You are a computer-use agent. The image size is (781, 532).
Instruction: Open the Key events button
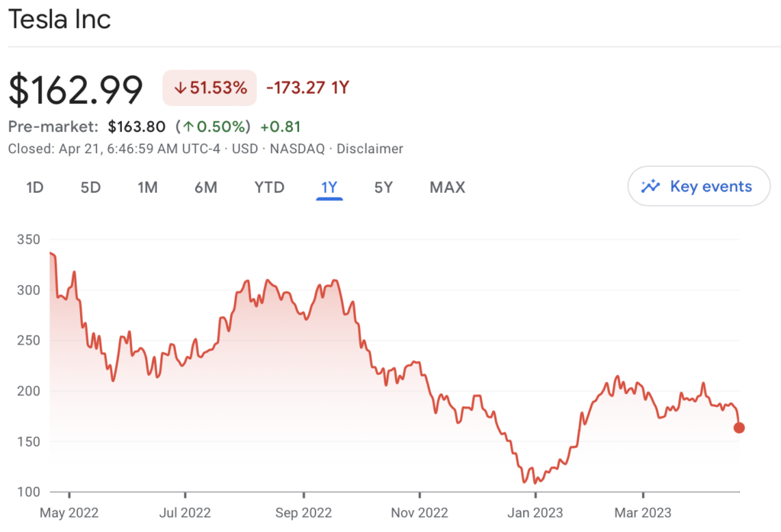[x=699, y=186]
